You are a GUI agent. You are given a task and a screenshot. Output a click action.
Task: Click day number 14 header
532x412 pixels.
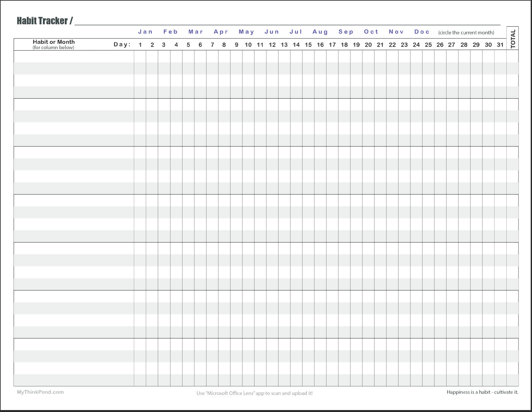[x=296, y=45]
